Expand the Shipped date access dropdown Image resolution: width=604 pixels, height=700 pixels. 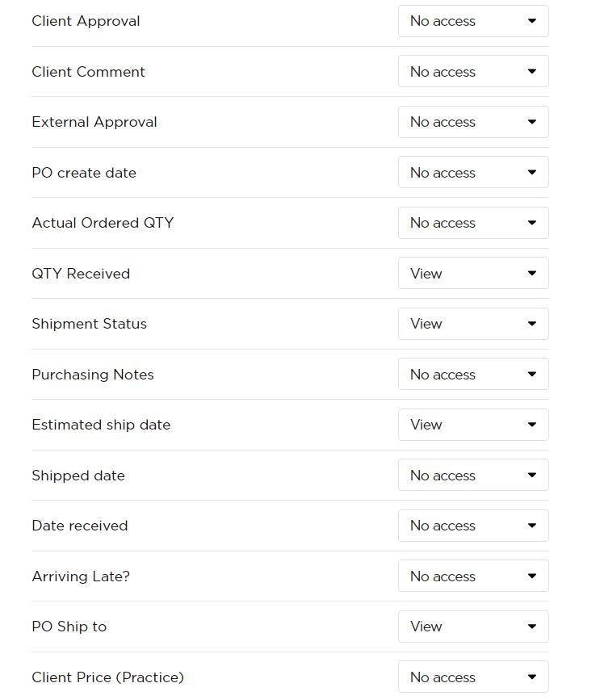[x=473, y=475]
